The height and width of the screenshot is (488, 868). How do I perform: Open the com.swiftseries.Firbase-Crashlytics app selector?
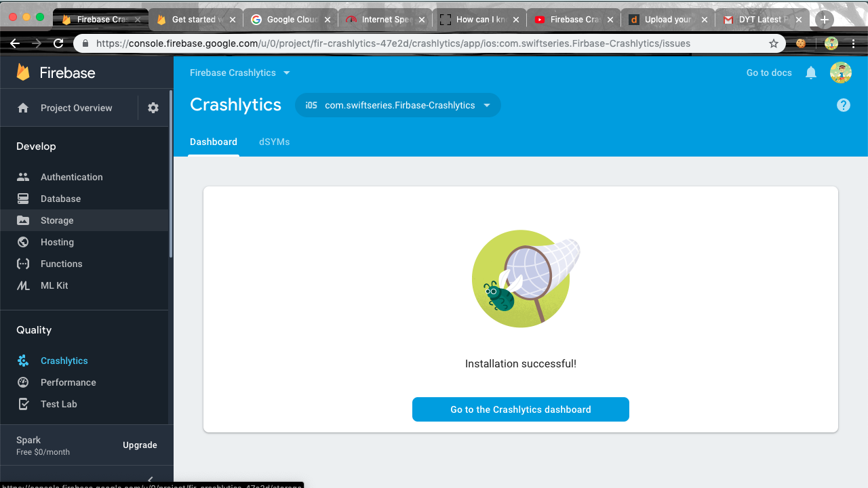(x=398, y=105)
